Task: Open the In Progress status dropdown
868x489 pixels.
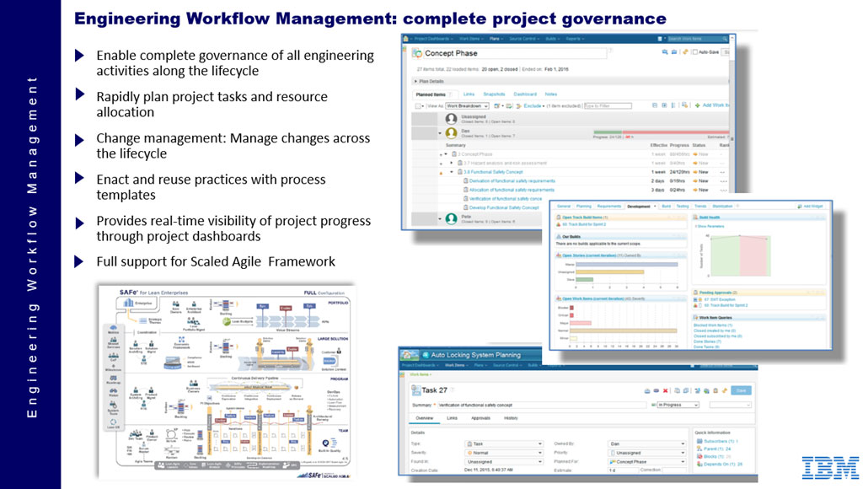Action: pos(678,405)
